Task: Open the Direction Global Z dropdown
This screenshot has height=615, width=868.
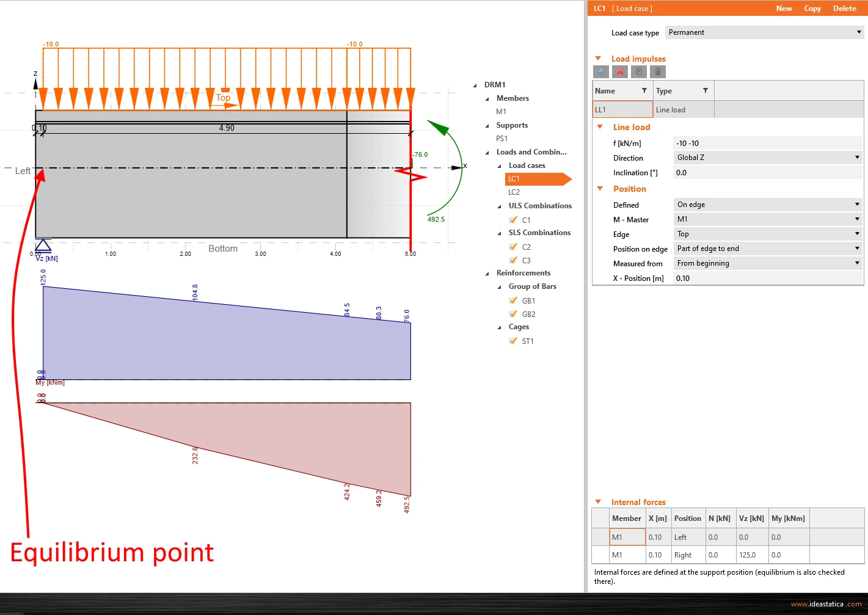Action: 767,158
